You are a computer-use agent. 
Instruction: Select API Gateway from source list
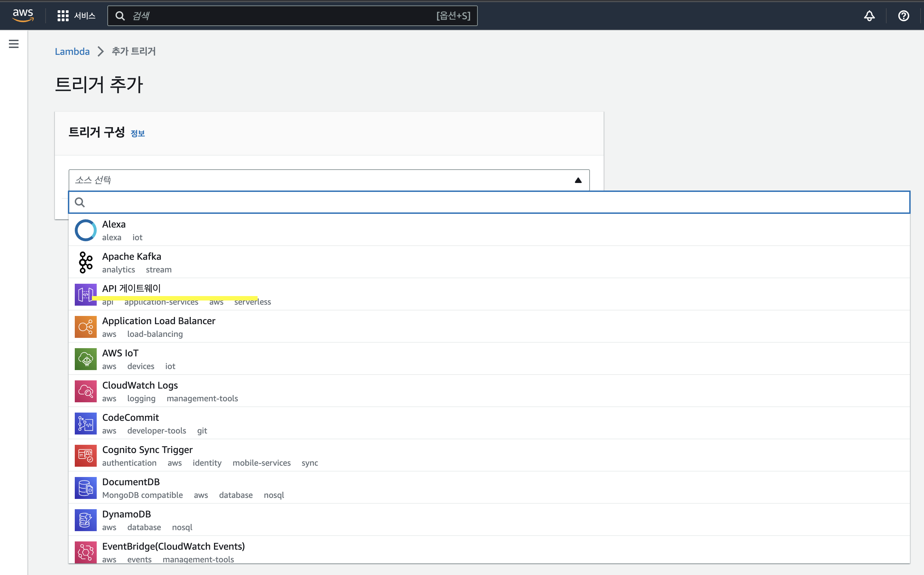point(131,289)
